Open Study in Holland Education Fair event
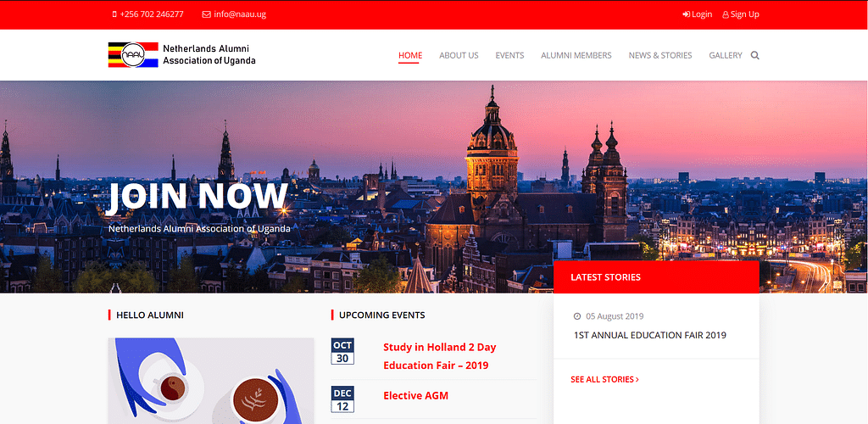Image resolution: width=868 pixels, height=424 pixels. (x=439, y=356)
